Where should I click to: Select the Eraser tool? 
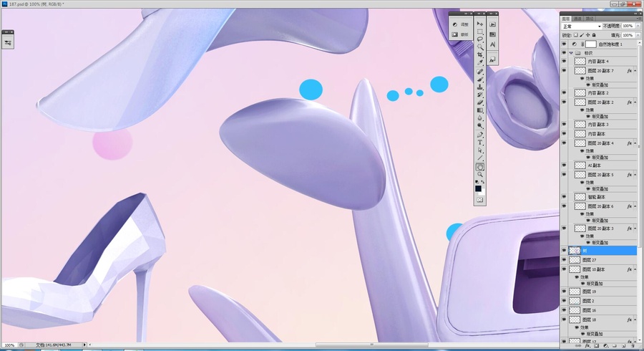[479, 102]
